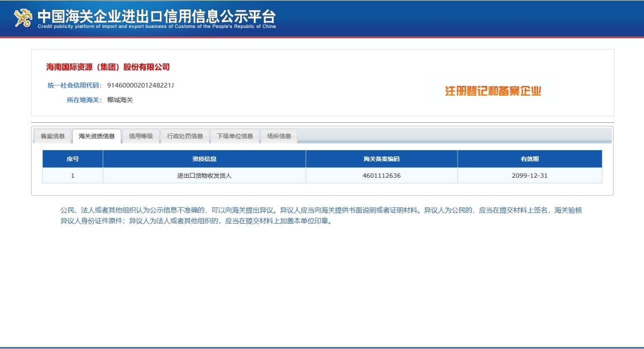Viewport: 644px width, 349px height.
Task: Click the credit code 91460000201248221J
Action: coord(140,85)
